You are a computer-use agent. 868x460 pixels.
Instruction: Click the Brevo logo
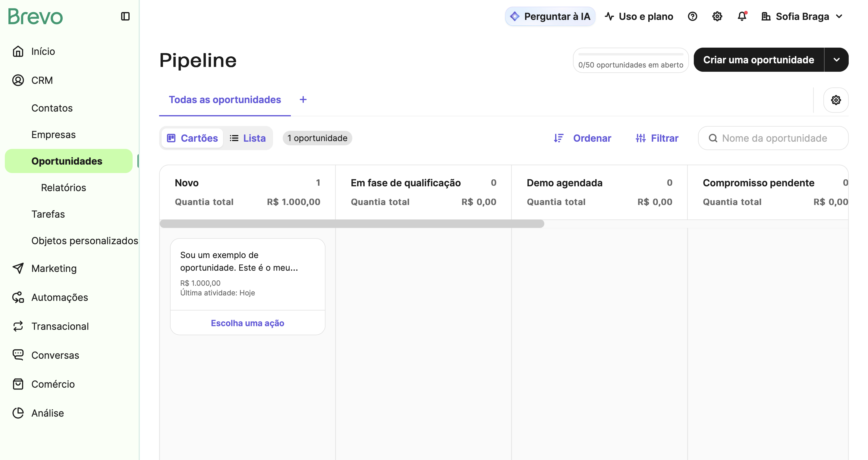(x=35, y=17)
